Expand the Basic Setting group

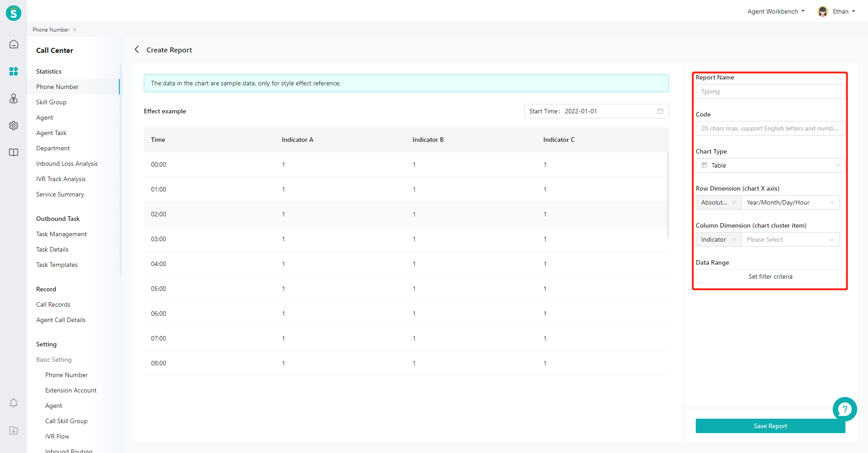point(54,360)
